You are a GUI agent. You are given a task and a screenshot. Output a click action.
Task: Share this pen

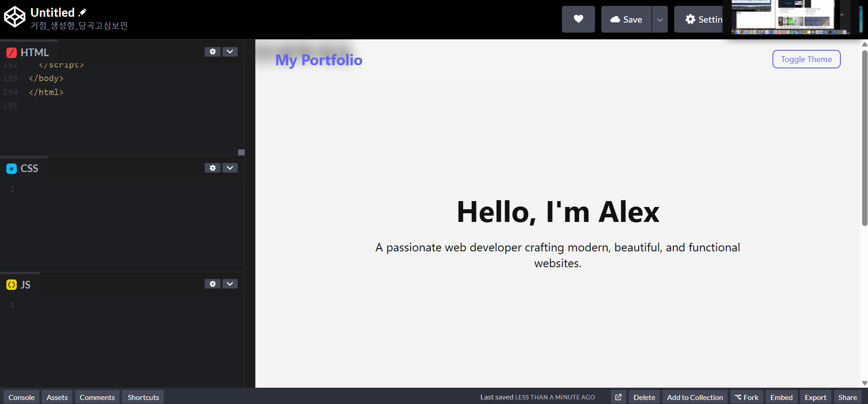[x=847, y=397]
